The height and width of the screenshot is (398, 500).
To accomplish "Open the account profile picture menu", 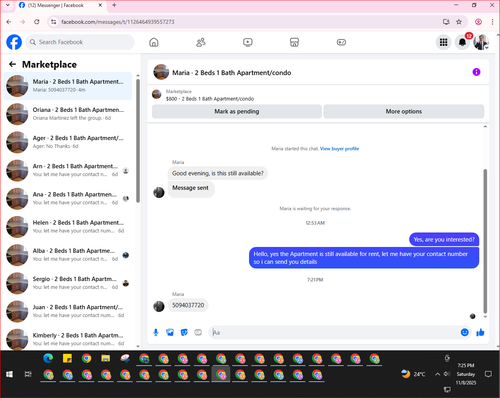I will [x=481, y=42].
